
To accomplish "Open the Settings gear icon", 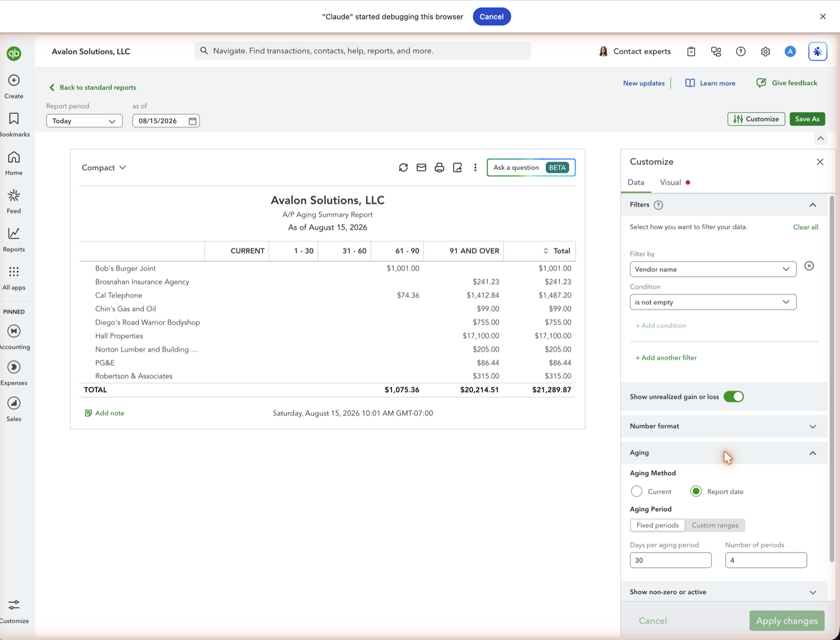I will pyautogui.click(x=765, y=52).
